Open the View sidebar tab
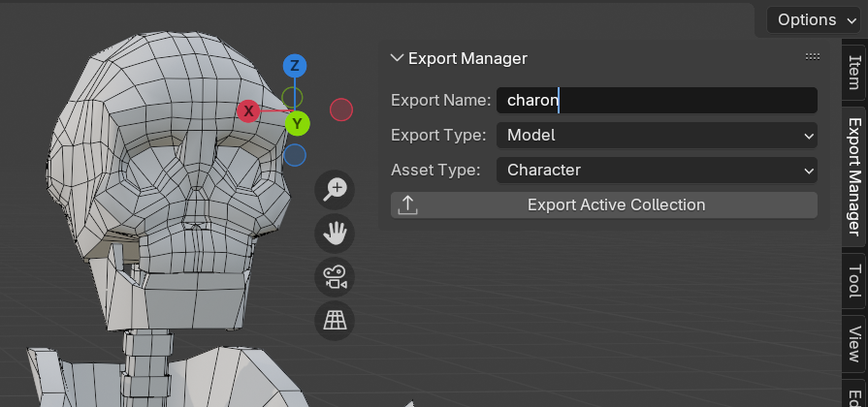Viewport: 868px width, 407px height. (x=853, y=343)
